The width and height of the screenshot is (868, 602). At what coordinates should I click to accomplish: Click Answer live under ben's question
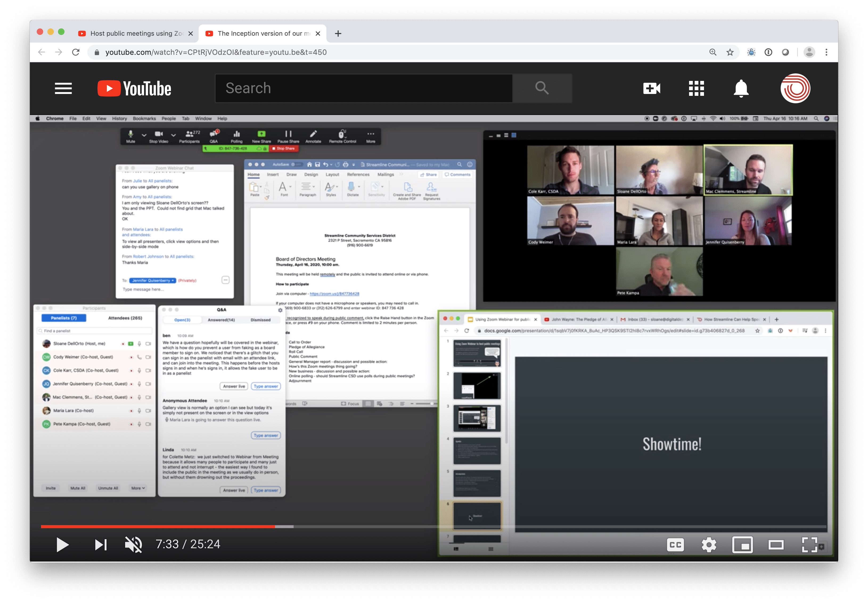[234, 386]
